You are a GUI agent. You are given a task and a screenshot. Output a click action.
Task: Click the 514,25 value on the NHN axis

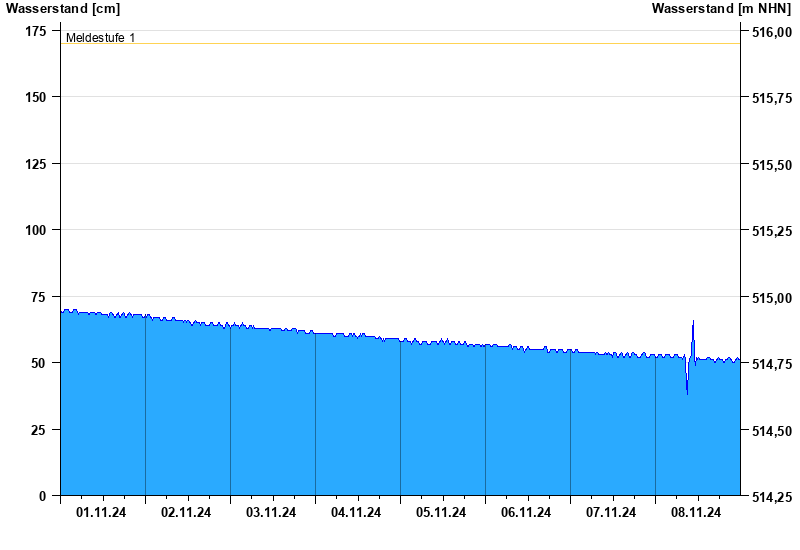pyautogui.click(x=772, y=497)
